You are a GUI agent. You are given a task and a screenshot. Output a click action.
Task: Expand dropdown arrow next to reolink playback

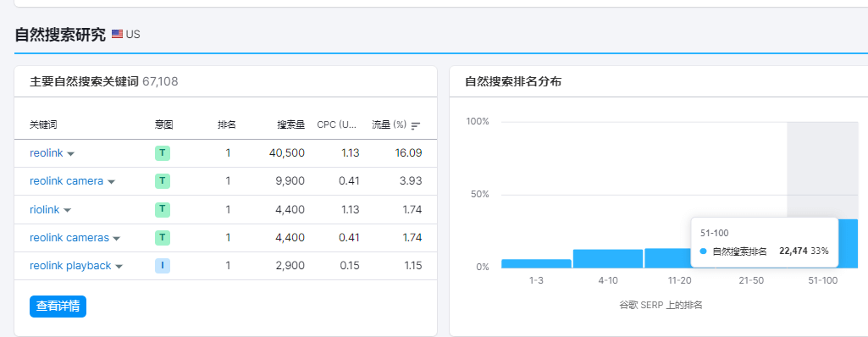(x=119, y=267)
